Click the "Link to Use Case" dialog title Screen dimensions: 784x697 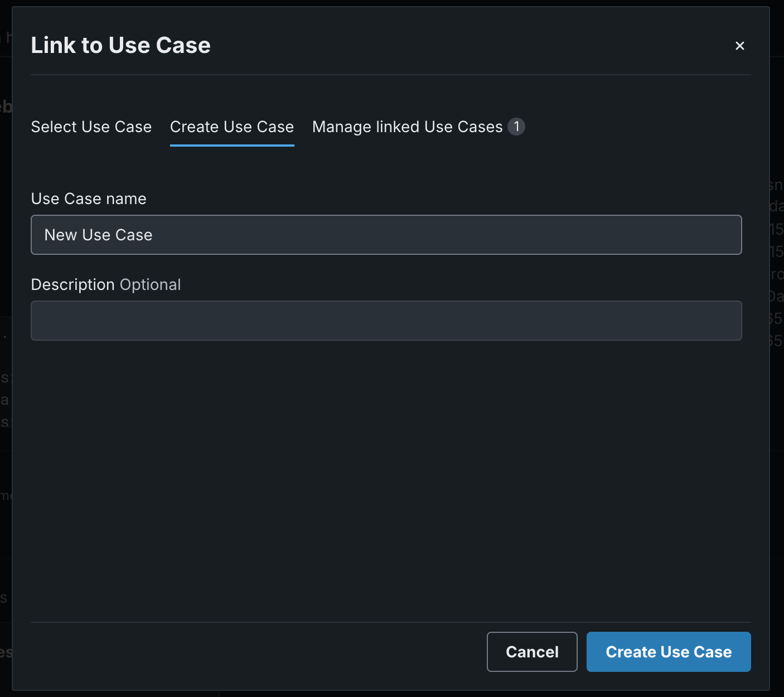(120, 45)
